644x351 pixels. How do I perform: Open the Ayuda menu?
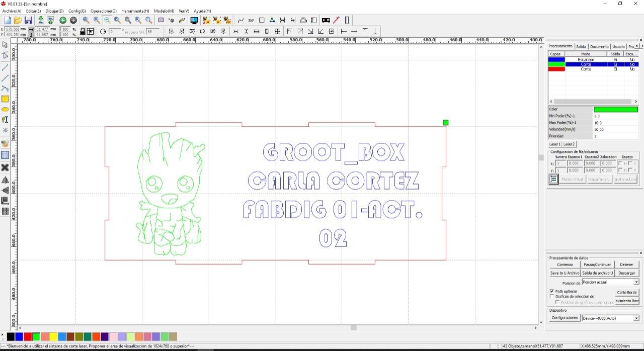coord(202,11)
